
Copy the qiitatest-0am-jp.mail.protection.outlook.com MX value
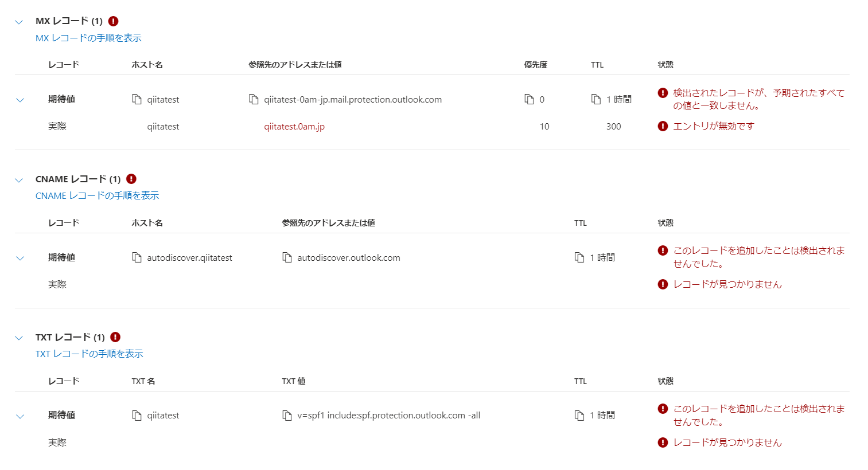pos(254,99)
